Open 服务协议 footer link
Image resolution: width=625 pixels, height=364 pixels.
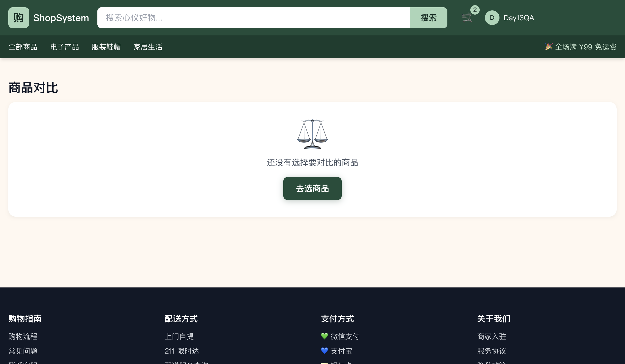pyautogui.click(x=492, y=351)
